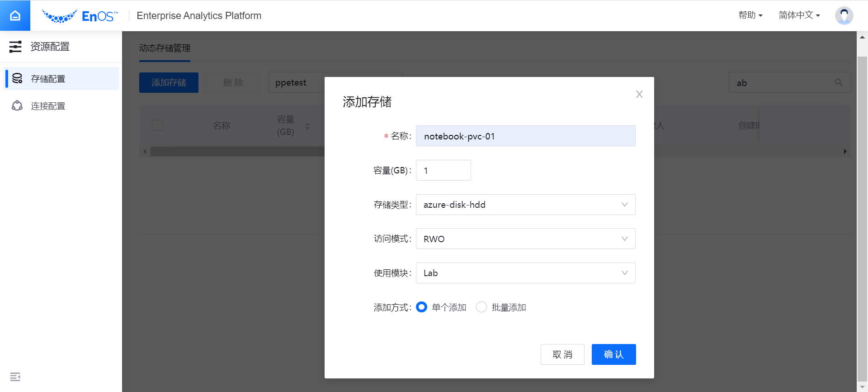Click the connection configuration sidebar icon

17,105
